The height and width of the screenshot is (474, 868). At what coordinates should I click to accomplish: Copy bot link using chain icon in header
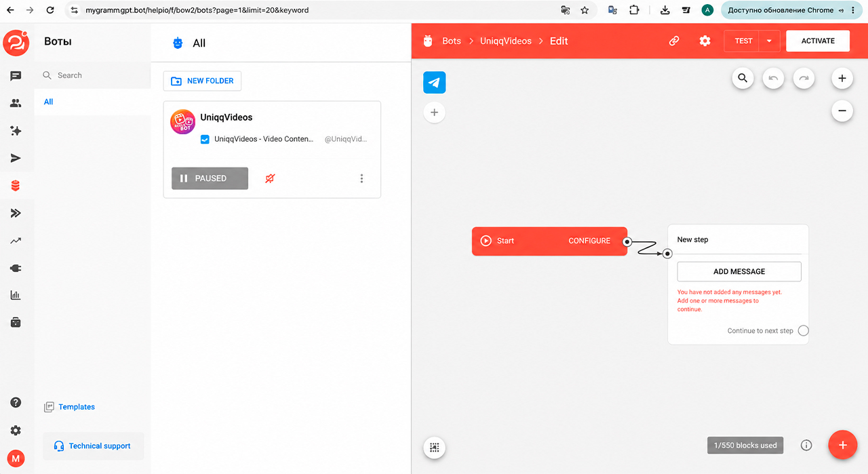674,41
